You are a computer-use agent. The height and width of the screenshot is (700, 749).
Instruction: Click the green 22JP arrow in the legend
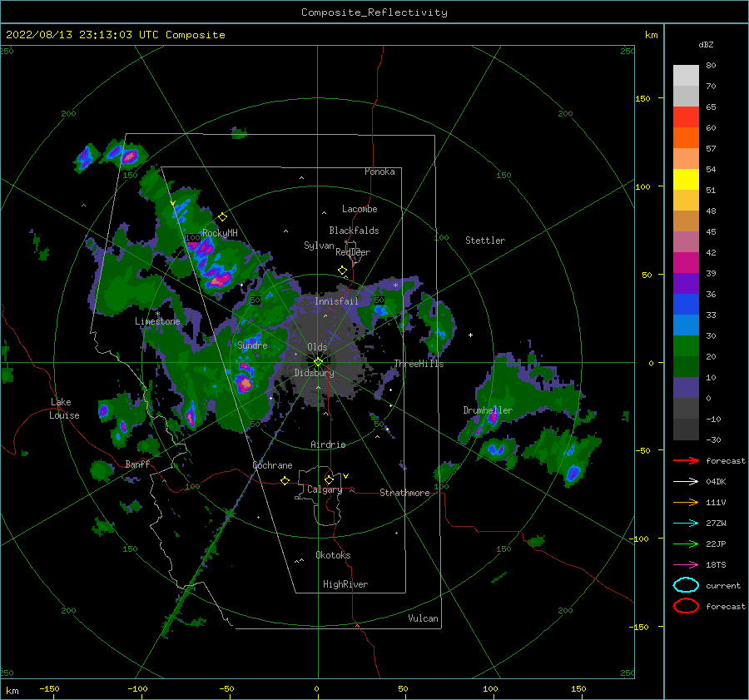tap(686, 544)
